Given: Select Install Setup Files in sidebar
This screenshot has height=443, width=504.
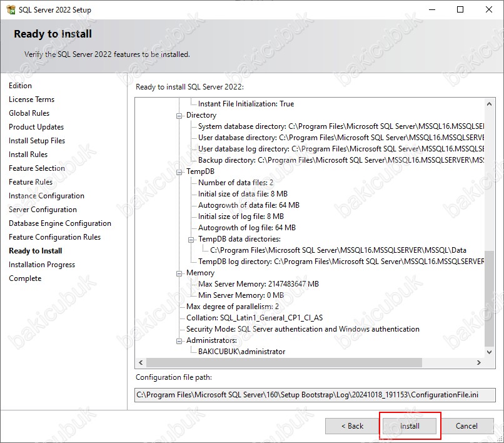Looking at the screenshot, I should pos(37,141).
